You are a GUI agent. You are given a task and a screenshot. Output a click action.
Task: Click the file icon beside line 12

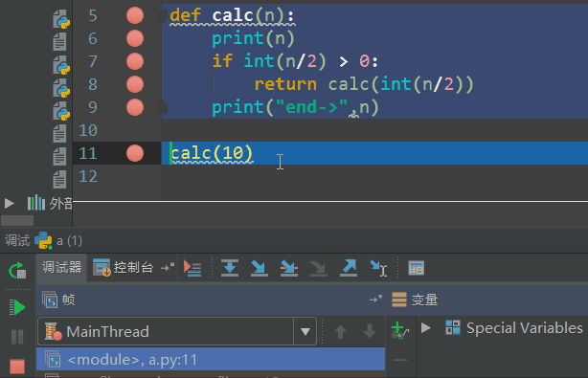[x=59, y=180]
